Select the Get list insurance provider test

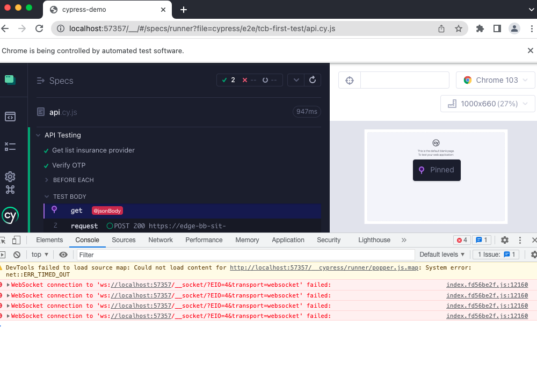(93, 150)
